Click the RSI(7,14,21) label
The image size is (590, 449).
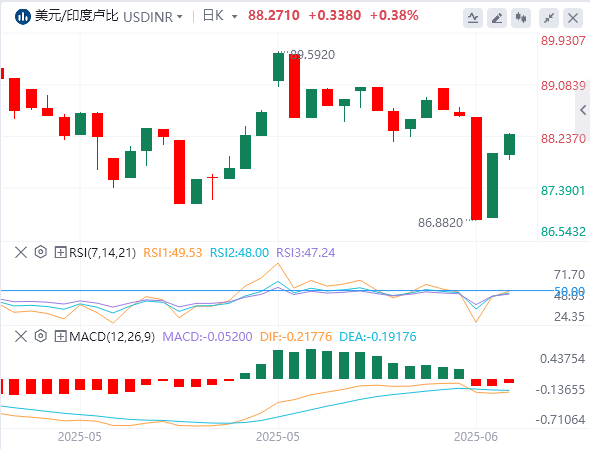click(102, 253)
